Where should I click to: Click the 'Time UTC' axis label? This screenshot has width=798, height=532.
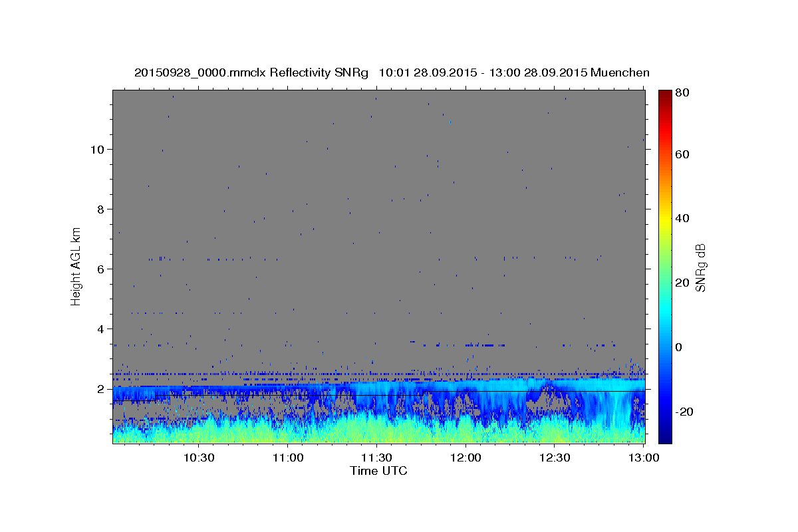(x=378, y=471)
